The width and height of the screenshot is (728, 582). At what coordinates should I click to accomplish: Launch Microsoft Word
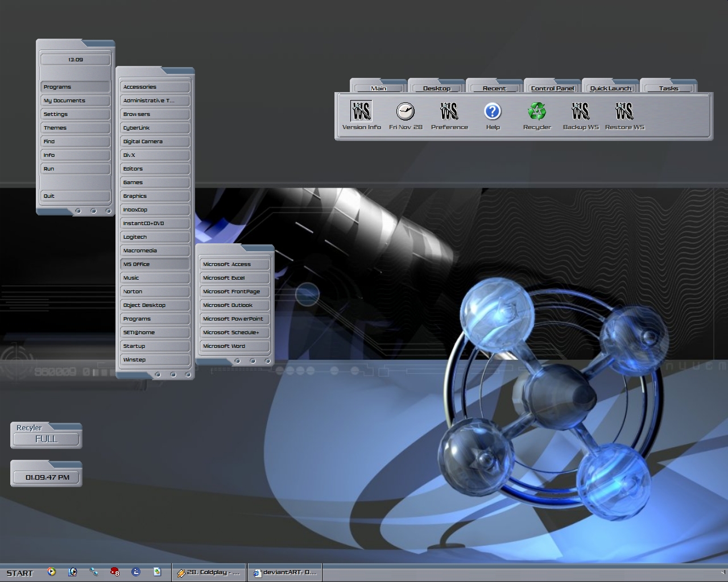click(235, 346)
